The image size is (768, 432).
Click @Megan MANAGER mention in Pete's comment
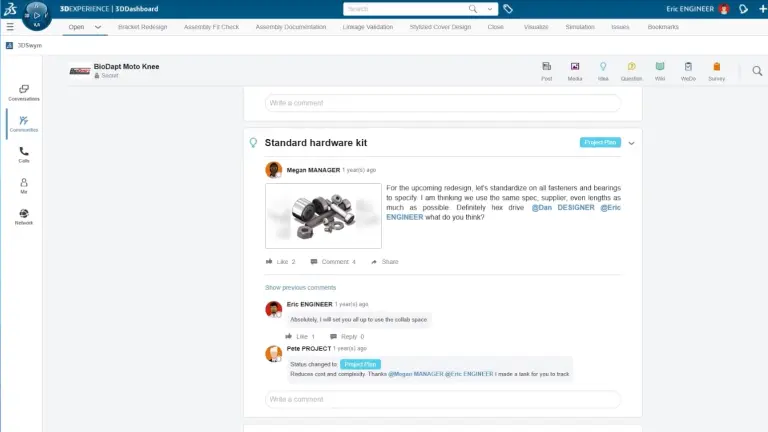pyautogui.click(x=416, y=374)
